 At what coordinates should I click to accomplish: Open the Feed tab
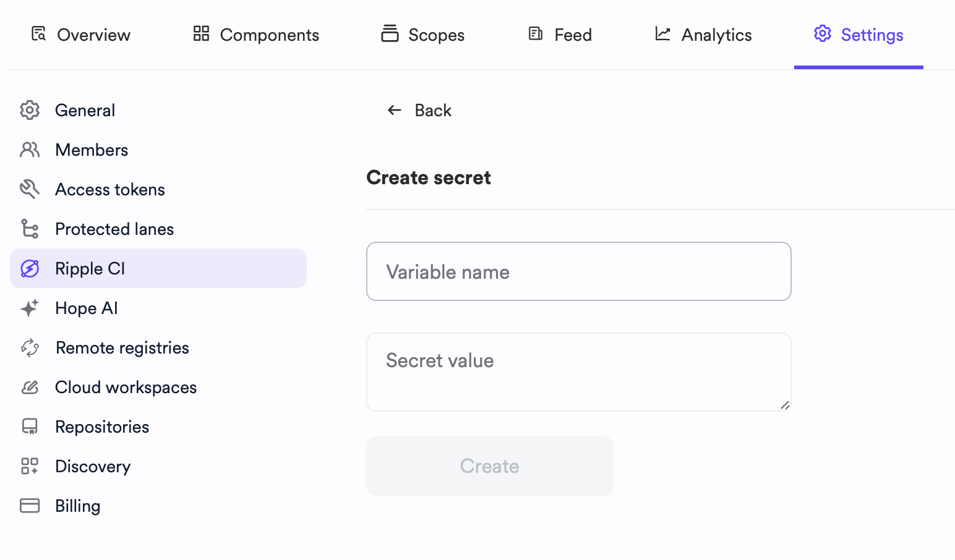pyautogui.click(x=560, y=35)
